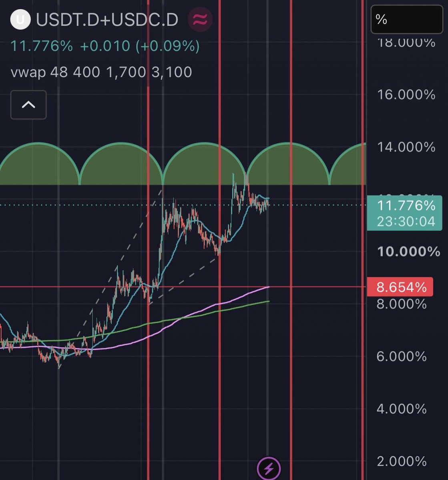This screenshot has width=448, height=480.
Task: Click the 6.000% price axis label
Action: 402,356
